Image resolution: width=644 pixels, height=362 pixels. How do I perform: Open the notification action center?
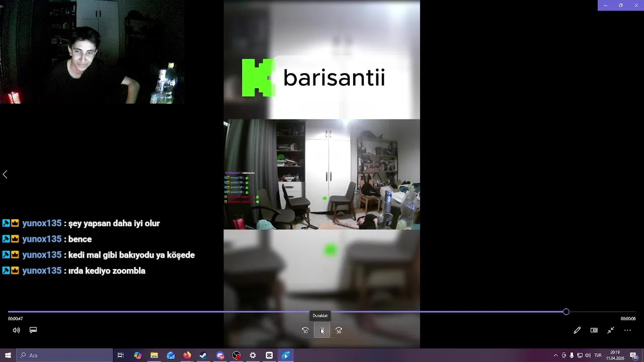click(634, 355)
